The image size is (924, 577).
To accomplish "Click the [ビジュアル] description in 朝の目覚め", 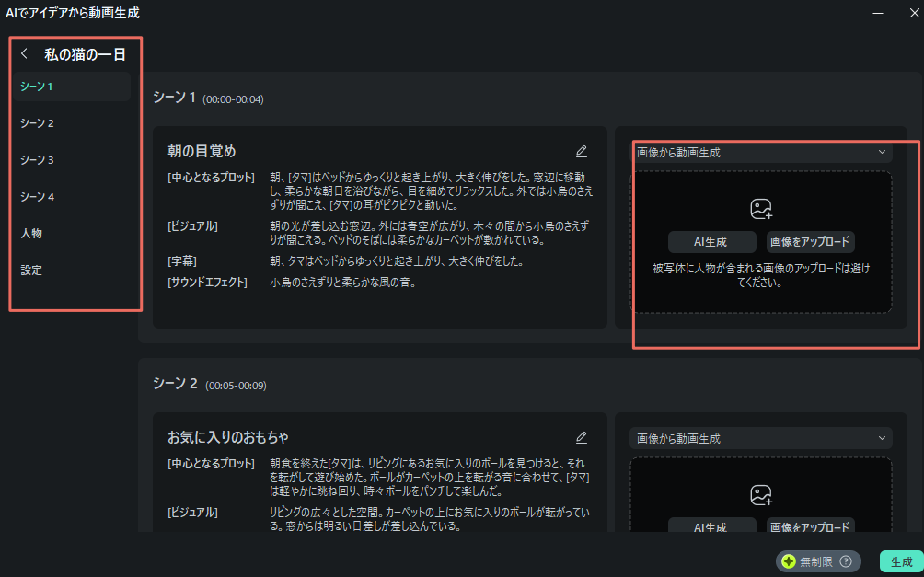I will coord(430,234).
